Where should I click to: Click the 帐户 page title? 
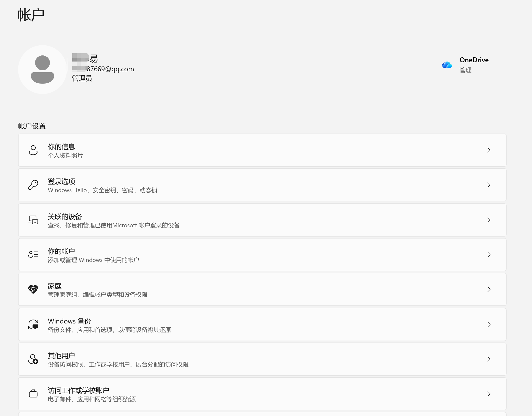[x=31, y=15]
